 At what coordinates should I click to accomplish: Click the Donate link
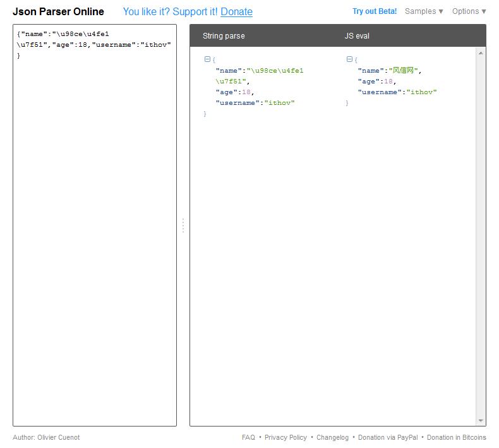(x=236, y=12)
